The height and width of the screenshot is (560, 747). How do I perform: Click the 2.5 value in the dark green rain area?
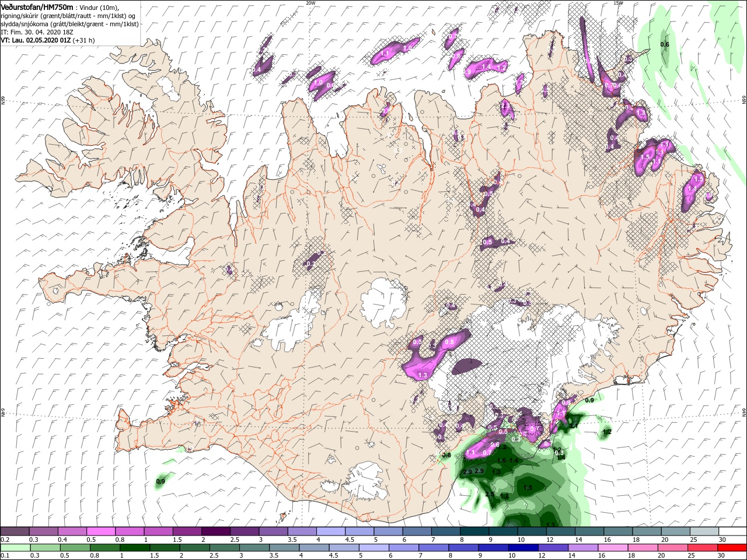(x=490, y=495)
